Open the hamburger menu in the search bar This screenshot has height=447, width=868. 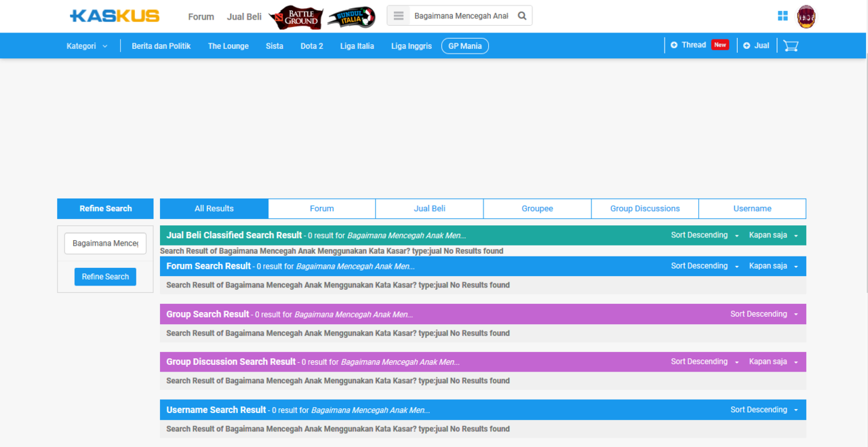[399, 16]
